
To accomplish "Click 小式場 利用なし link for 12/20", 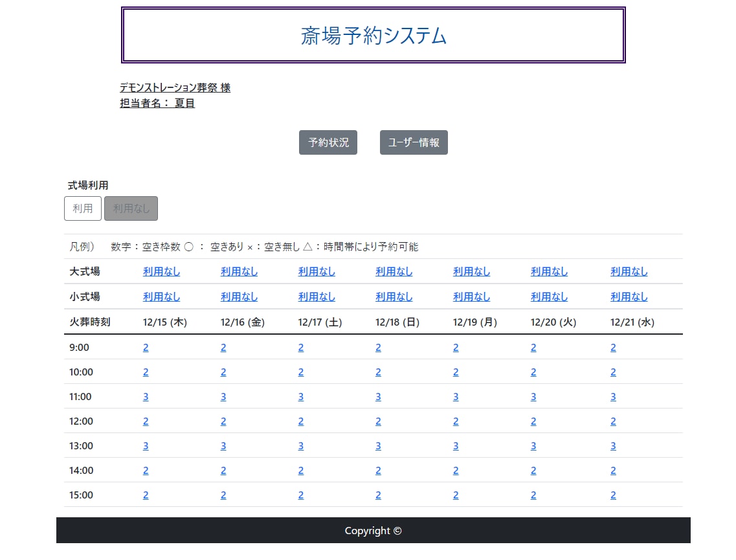I will click(549, 297).
